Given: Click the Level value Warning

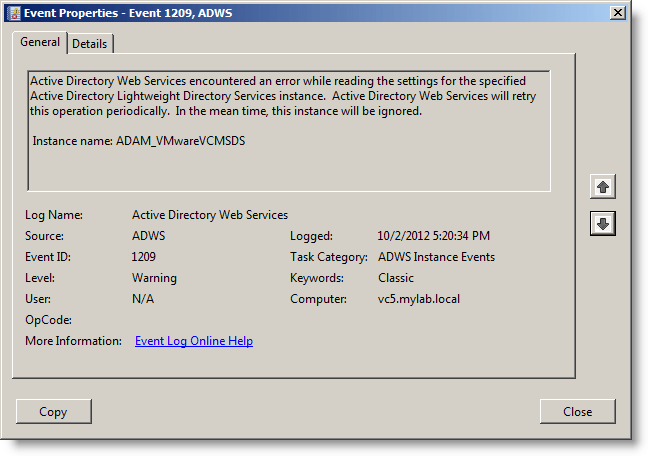Looking at the screenshot, I should coord(154,278).
